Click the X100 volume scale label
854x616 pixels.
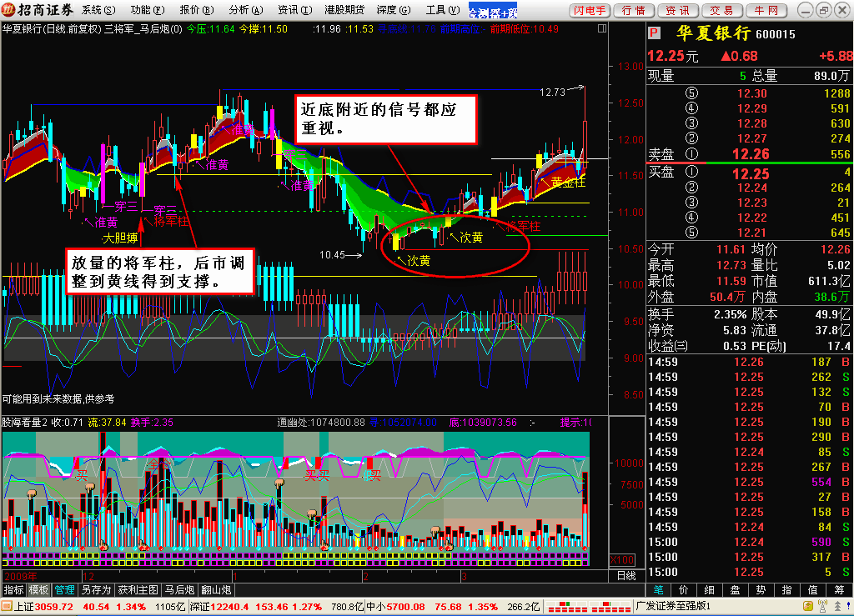[x=622, y=560]
